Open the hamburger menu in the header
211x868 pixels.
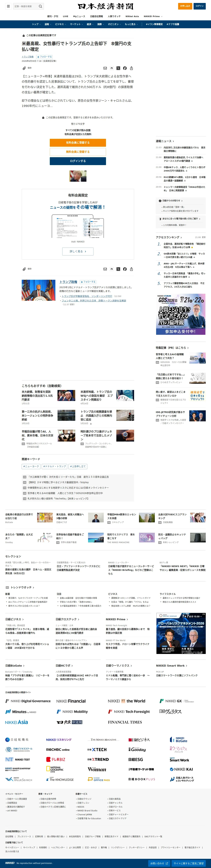coord(8,6)
